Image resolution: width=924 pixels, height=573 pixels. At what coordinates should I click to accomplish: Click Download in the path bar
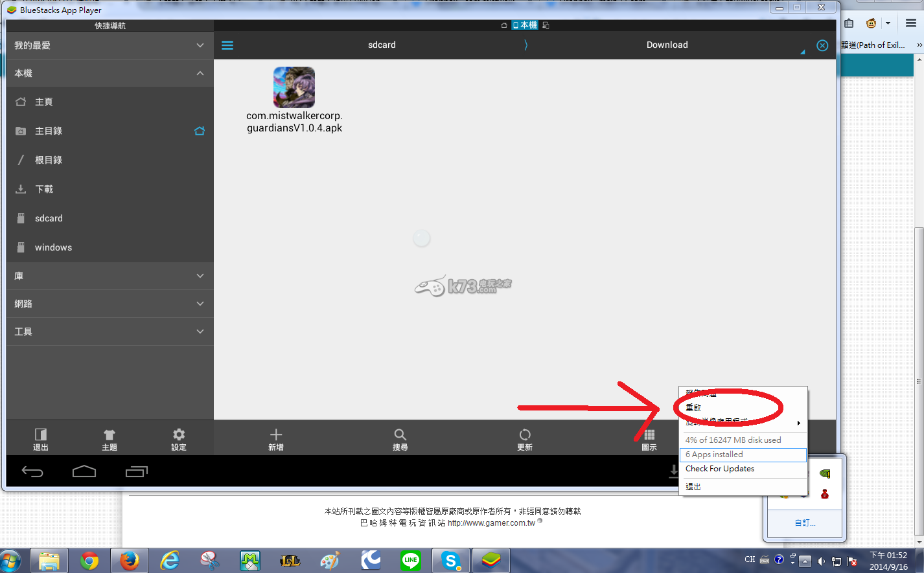(x=667, y=45)
